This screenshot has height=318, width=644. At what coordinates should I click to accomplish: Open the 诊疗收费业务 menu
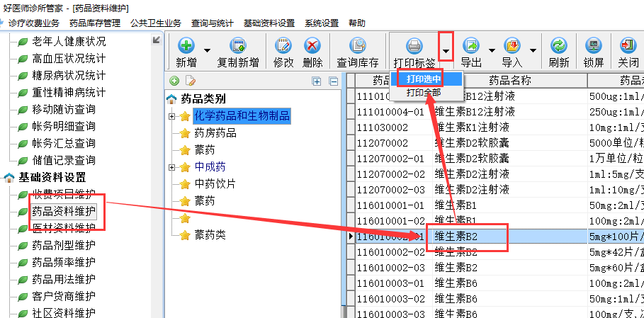(x=34, y=23)
